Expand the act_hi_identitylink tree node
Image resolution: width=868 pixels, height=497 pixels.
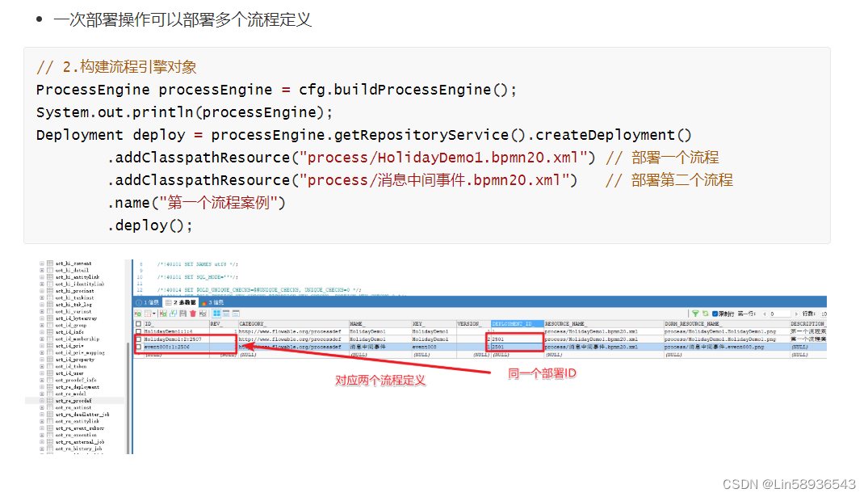coord(41,284)
